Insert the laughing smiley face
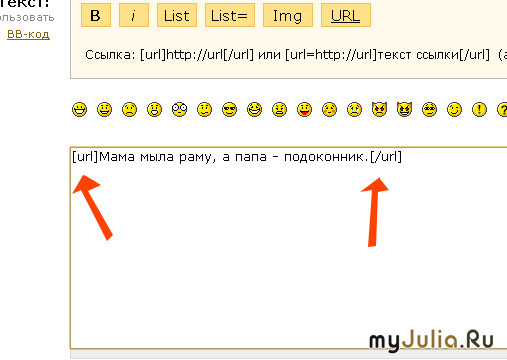The width and height of the screenshot is (507, 360). pos(254,109)
